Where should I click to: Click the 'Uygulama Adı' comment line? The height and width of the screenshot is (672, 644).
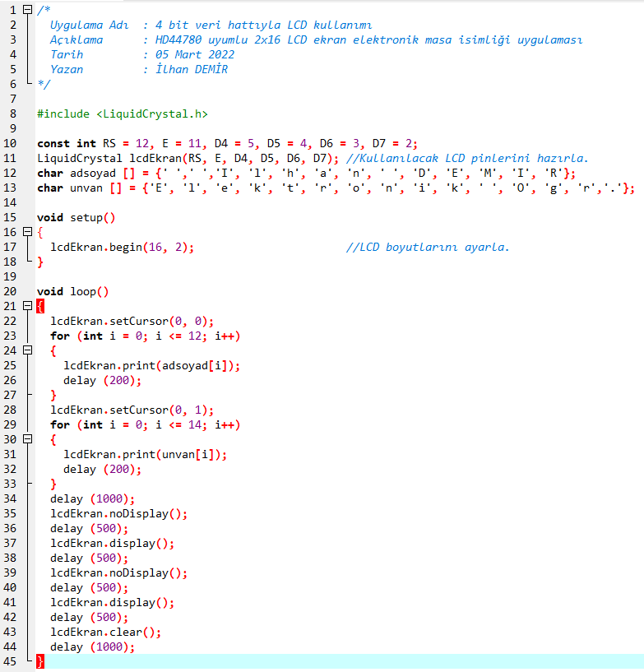211,25
